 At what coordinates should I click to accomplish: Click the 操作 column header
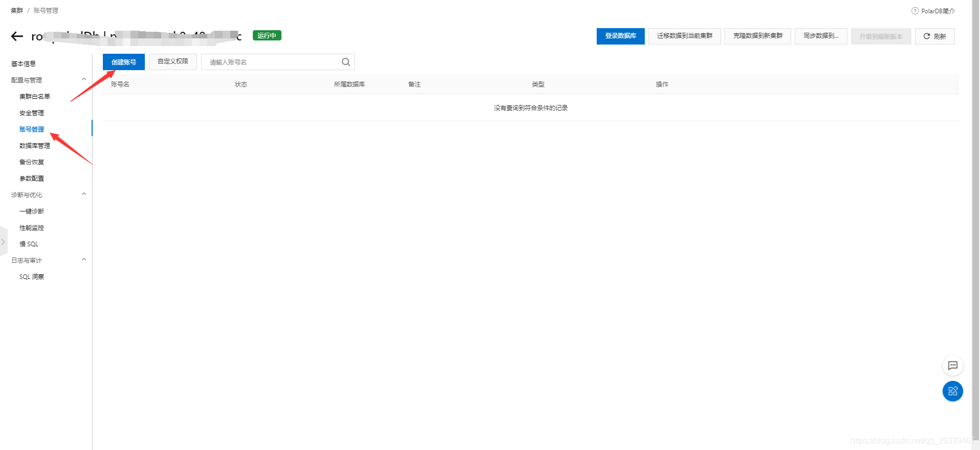click(662, 84)
